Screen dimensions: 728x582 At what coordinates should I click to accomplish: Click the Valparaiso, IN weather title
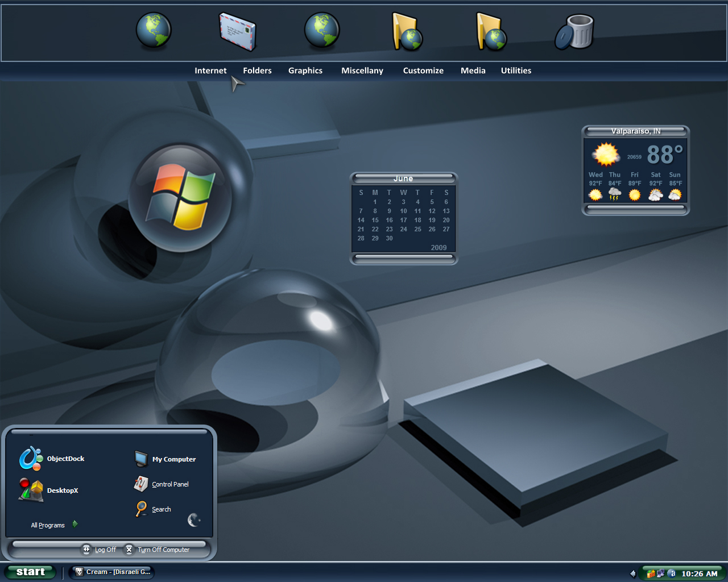pos(636,131)
